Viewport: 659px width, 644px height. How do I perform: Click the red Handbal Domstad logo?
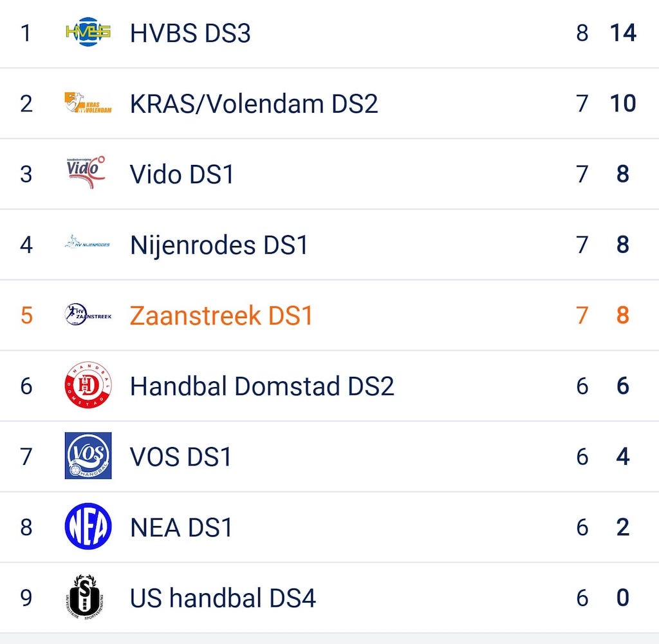coord(88,386)
